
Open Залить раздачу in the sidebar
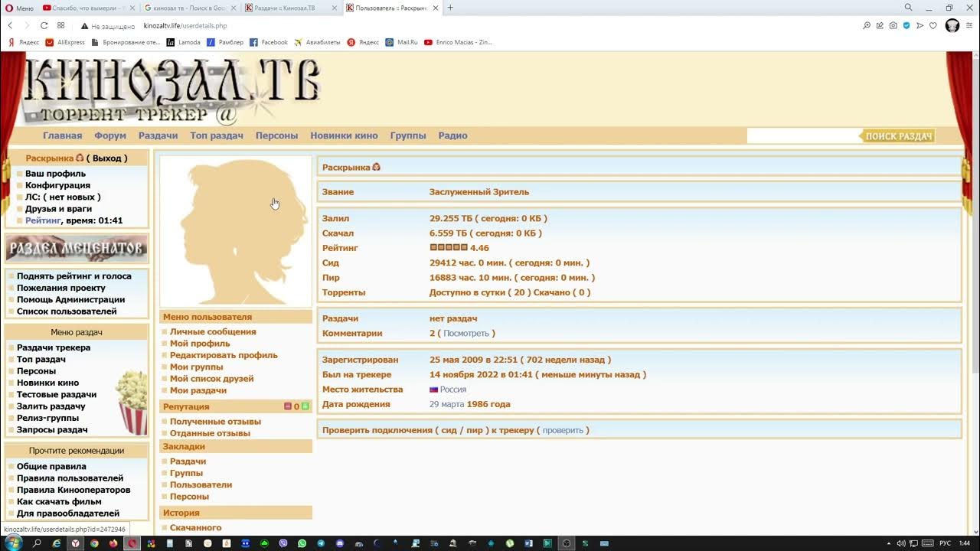pyautogui.click(x=51, y=406)
